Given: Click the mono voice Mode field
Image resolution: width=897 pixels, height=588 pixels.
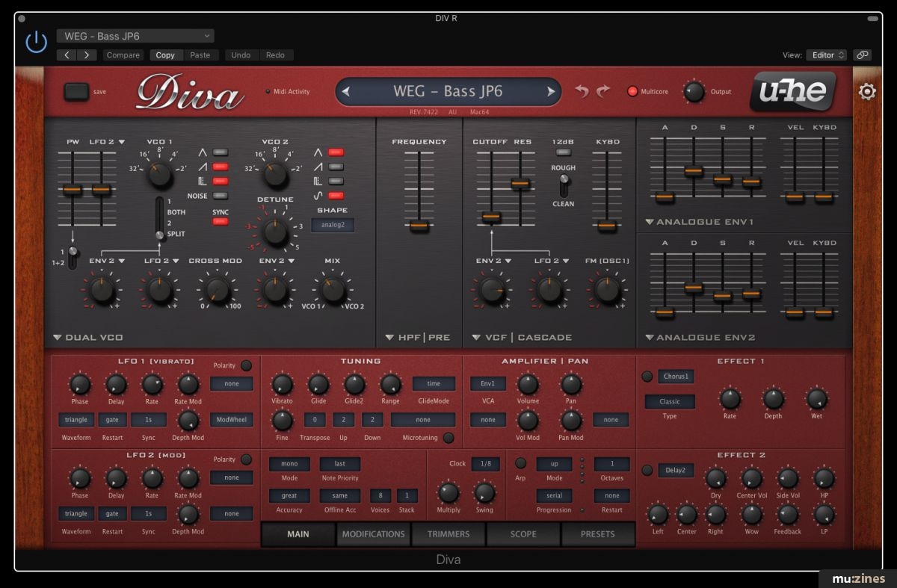Looking at the screenshot, I should click(289, 464).
